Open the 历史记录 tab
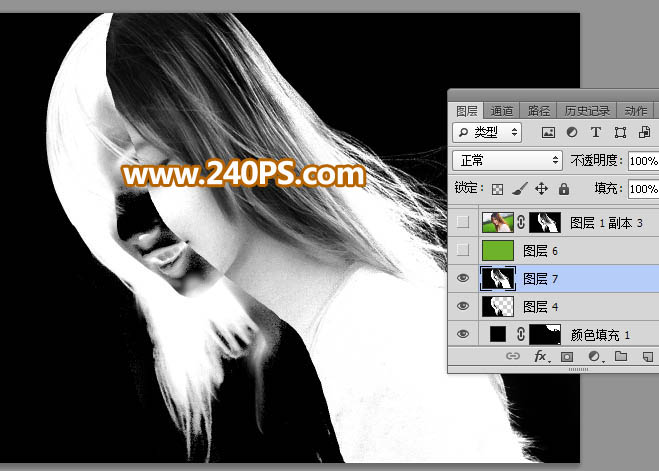Screen dimensions: 659x471 (x=587, y=111)
